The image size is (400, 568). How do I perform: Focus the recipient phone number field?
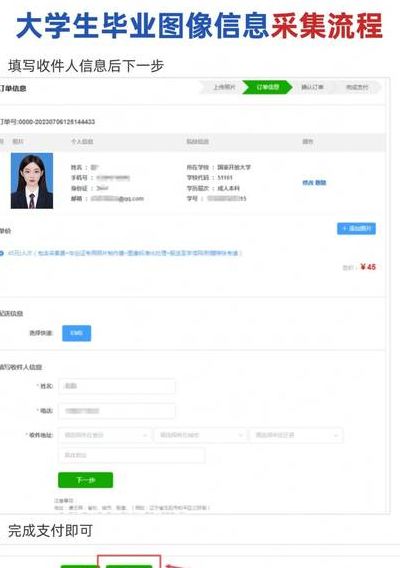coord(117,411)
